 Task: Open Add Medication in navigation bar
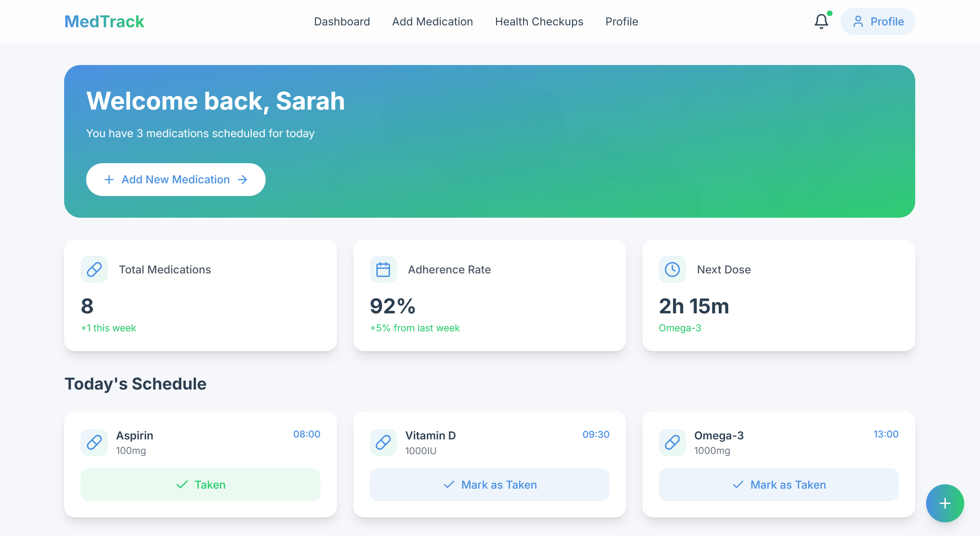point(432,21)
